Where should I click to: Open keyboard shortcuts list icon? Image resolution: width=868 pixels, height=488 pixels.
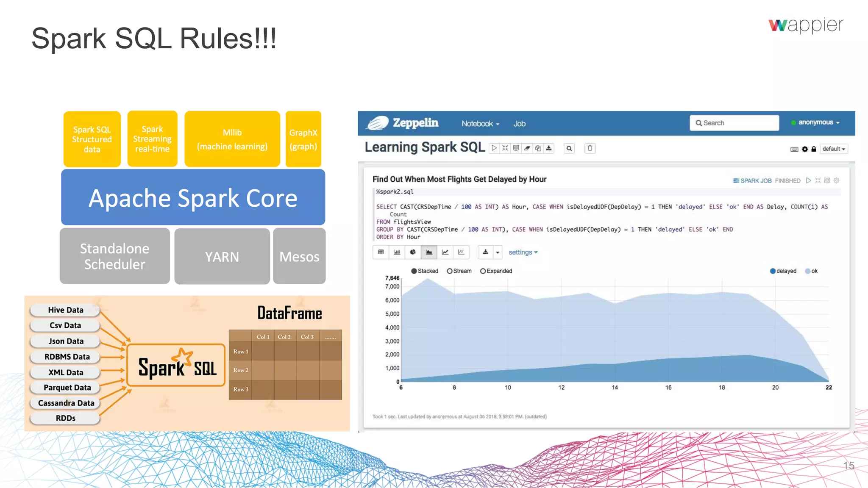coord(795,149)
